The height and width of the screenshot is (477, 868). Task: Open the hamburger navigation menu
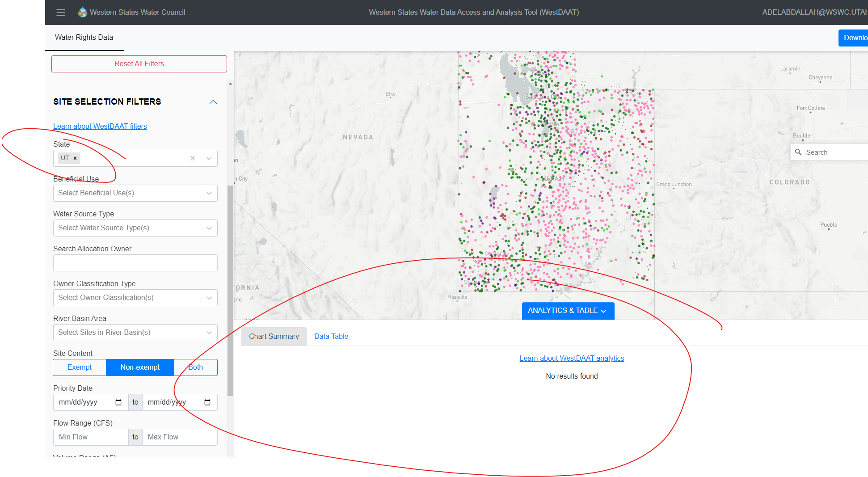[x=61, y=12]
